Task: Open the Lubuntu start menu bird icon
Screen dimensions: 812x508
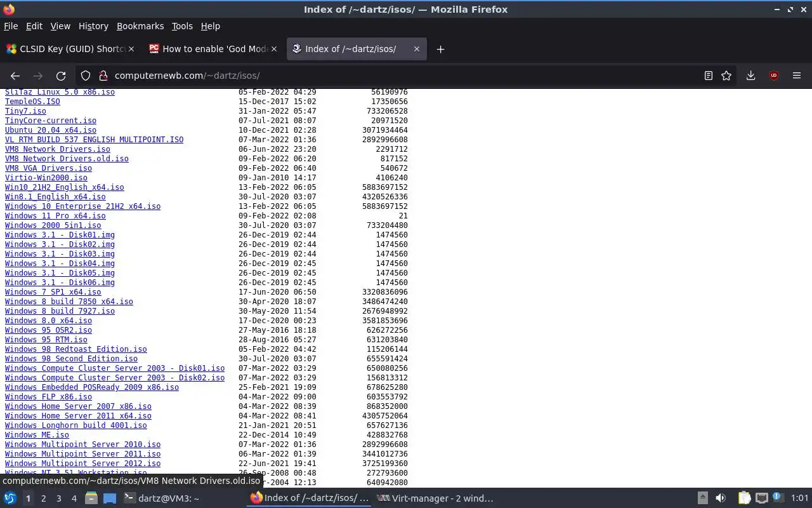Action: [x=10, y=498]
